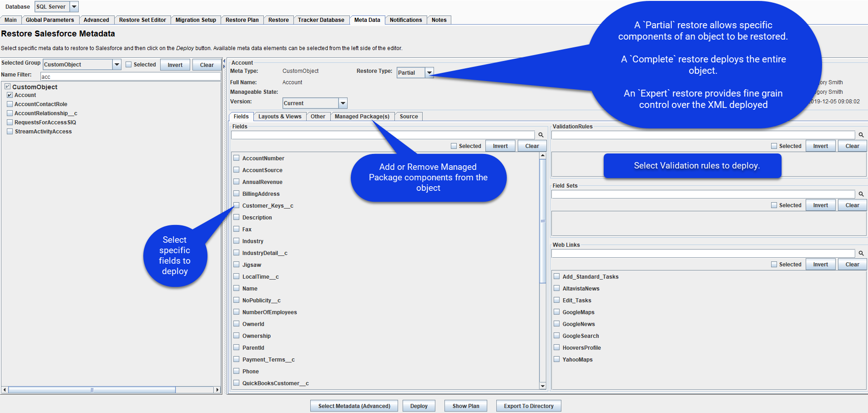Open the Migration Setup tab
868x413 pixels.
[x=196, y=20]
